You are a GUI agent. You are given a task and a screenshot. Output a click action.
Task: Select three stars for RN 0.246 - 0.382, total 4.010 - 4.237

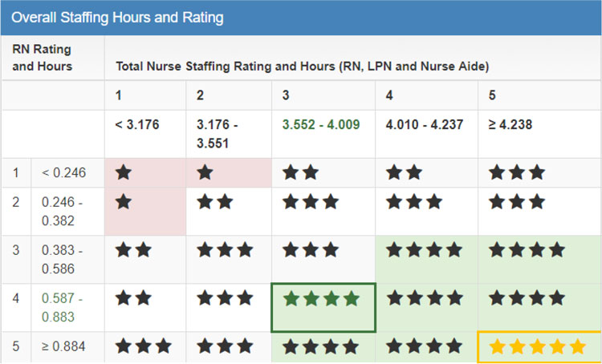tap(414, 202)
